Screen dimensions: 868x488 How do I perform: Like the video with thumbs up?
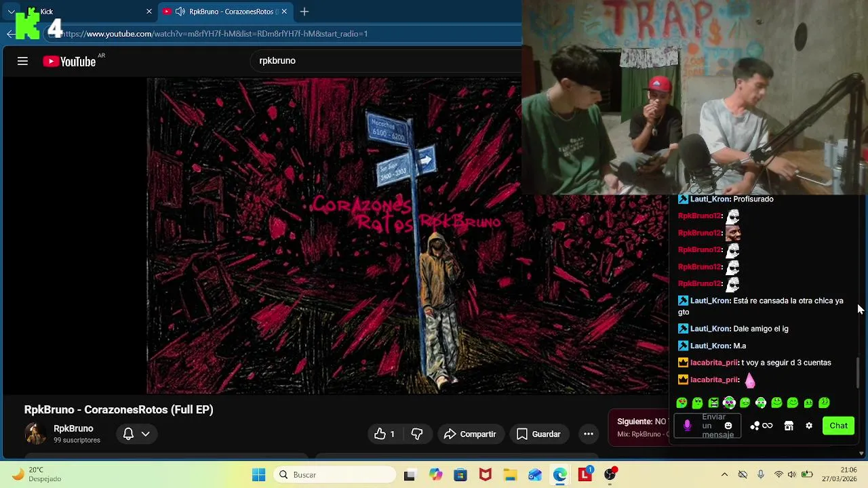384,434
